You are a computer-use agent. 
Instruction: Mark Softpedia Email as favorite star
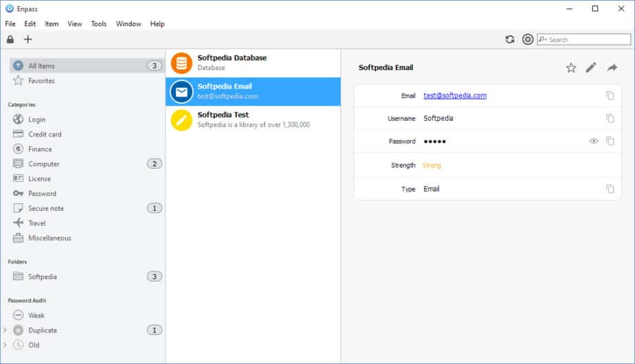pyautogui.click(x=571, y=67)
